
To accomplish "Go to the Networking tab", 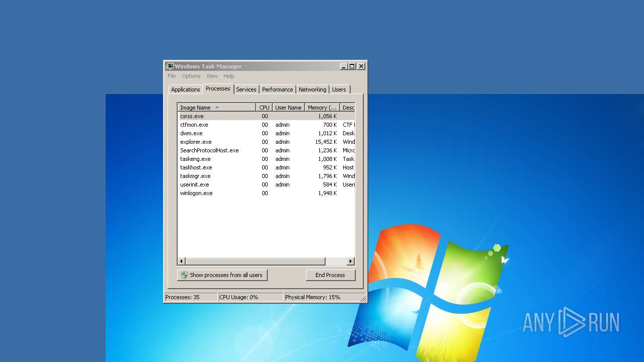I will coord(312,89).
